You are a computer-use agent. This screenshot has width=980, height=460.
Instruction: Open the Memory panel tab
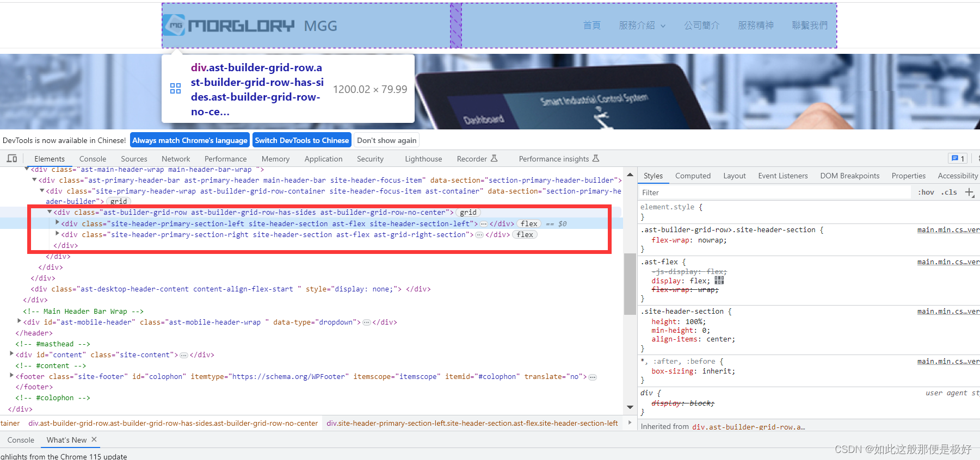click(275, 159)
